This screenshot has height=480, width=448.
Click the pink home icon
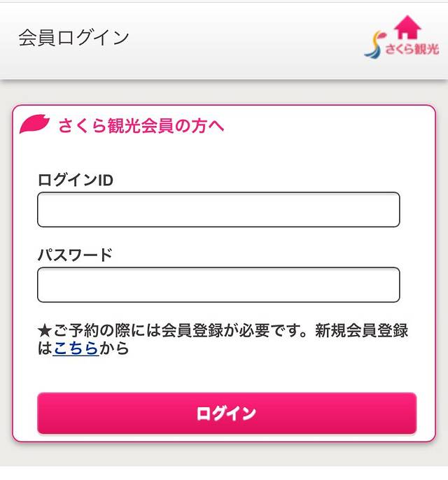pyautogui.click(x=407, y=27)
